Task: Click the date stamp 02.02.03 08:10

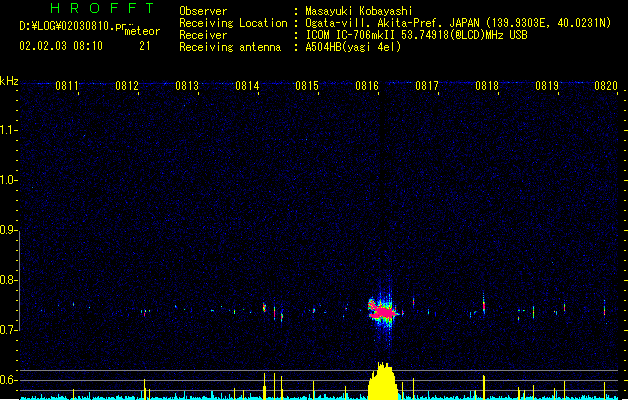Action: [x=61, y=46]
